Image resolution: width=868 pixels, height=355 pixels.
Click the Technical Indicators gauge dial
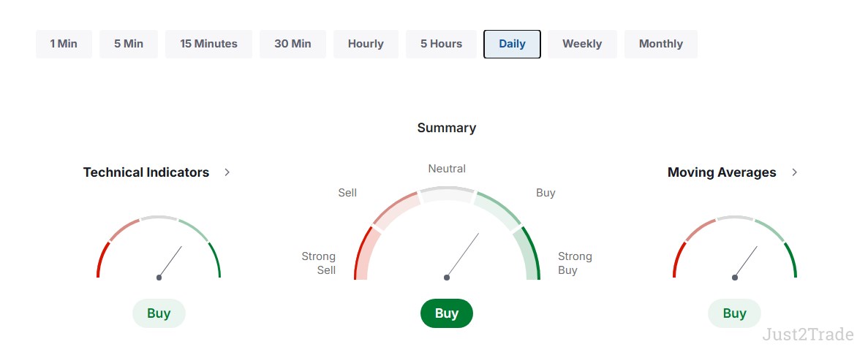pyautogui.click(x=159, y=247)
